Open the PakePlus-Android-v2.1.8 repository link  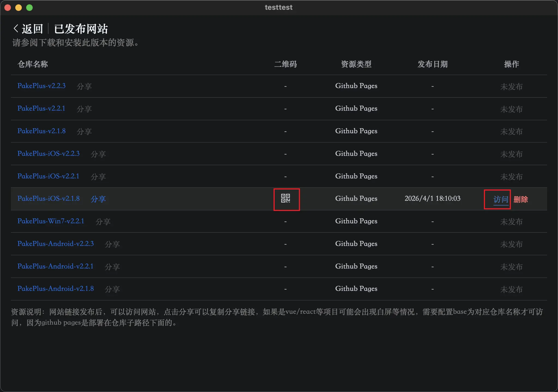coord(56,289)
